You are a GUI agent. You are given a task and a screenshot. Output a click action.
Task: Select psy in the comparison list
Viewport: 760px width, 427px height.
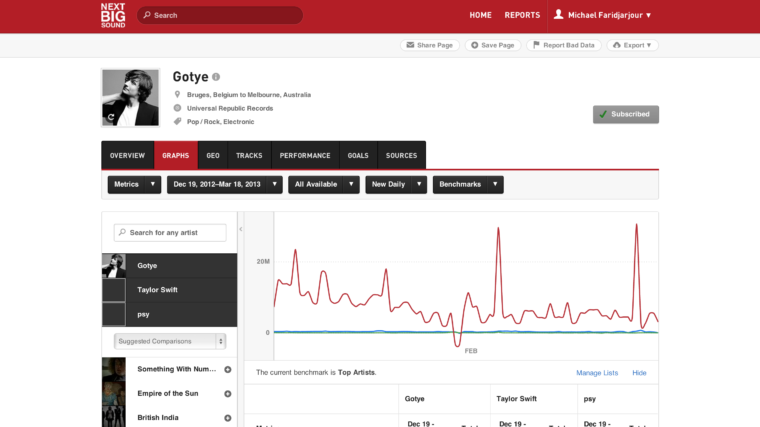pyautogui.click(x=170, y=315)
